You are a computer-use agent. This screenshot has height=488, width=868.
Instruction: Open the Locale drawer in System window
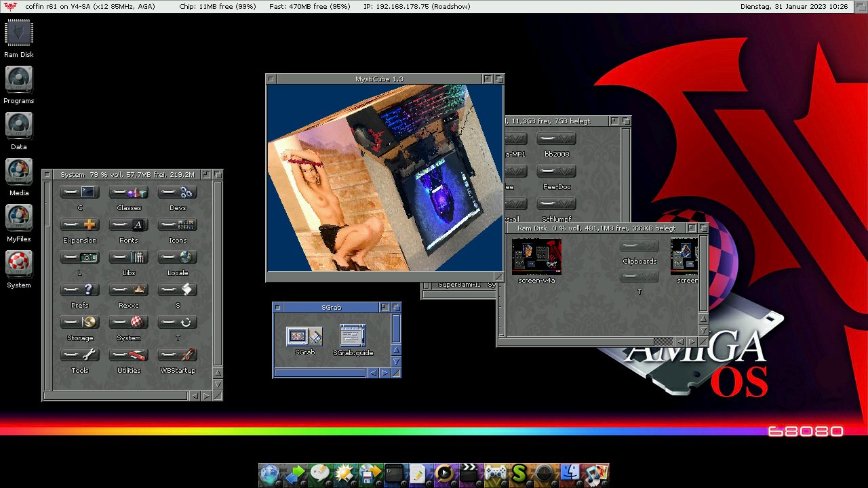point(178,258)
